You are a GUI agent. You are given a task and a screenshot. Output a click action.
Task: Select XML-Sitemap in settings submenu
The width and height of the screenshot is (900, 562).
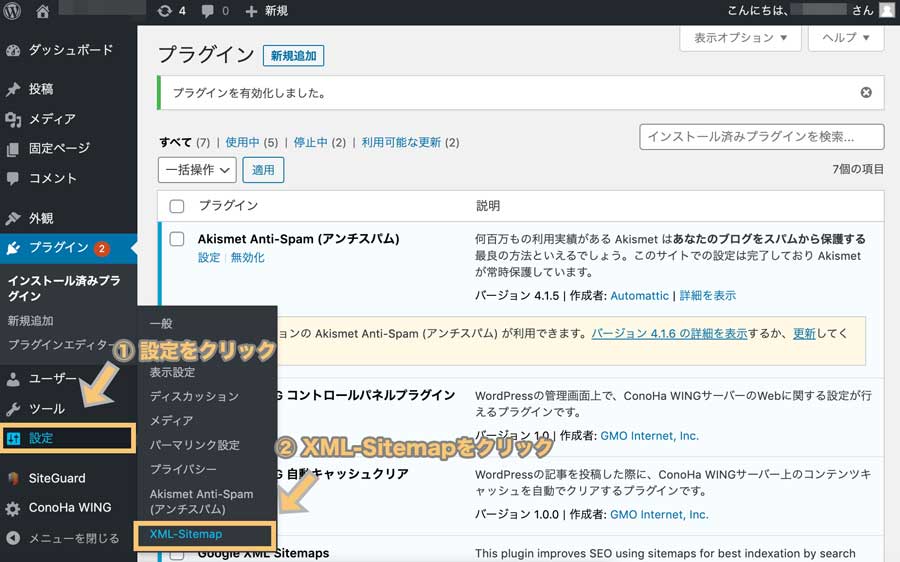185,534
